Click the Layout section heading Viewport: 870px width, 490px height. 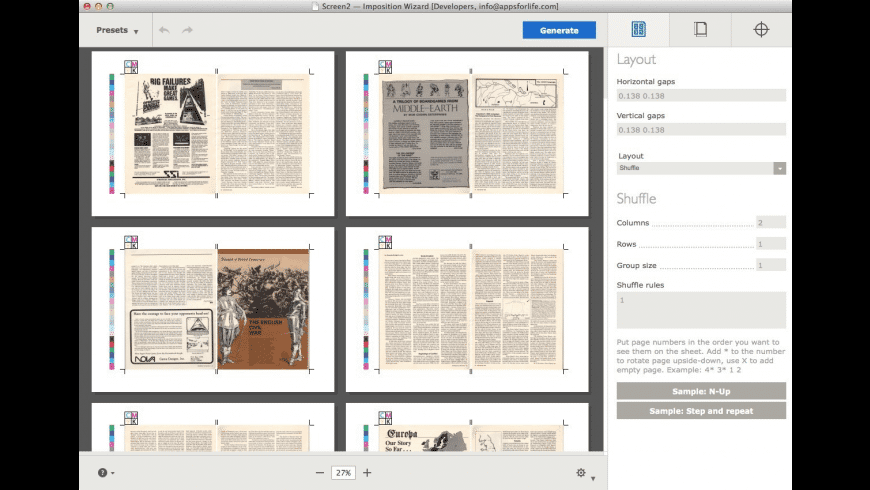coord(636,59)
